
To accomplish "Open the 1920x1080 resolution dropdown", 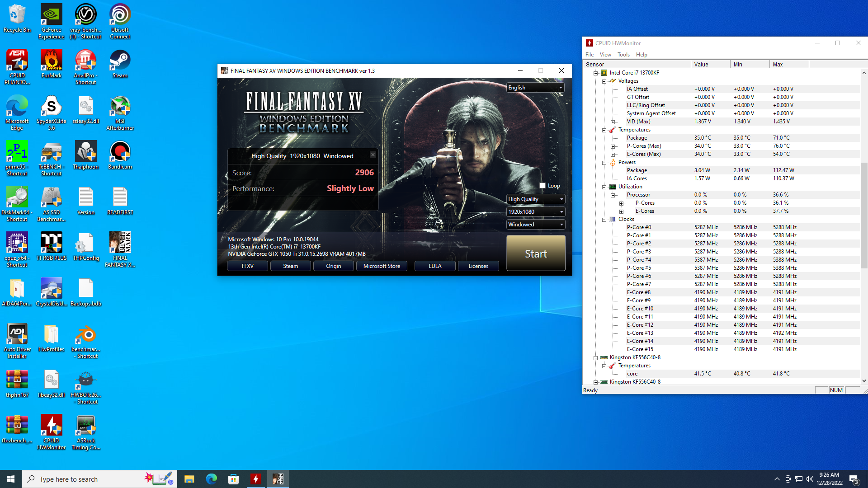I will coord(535,212).
